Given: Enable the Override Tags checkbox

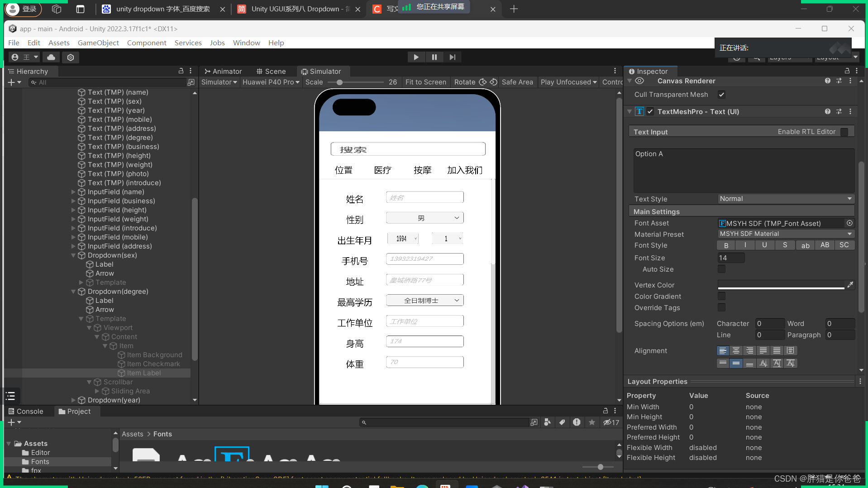Looking at the screenshot, I should pyautogui.click(x=721, y=307).
